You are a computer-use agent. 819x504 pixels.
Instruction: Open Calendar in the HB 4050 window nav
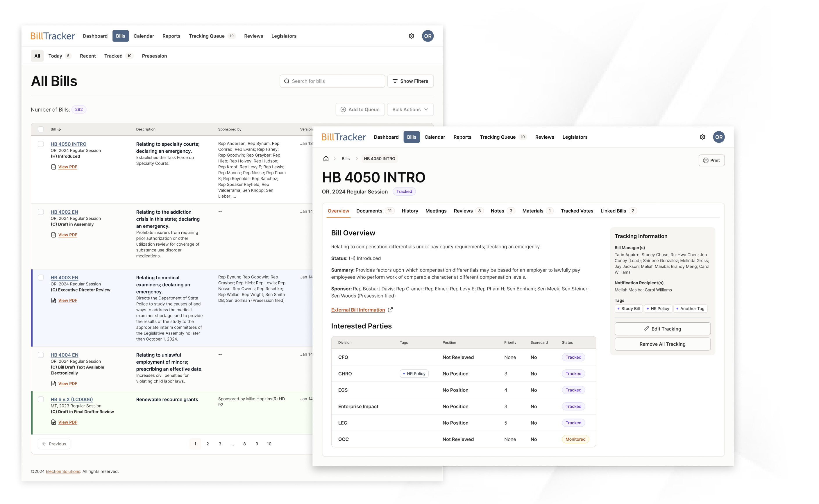[x=434, y=137]
